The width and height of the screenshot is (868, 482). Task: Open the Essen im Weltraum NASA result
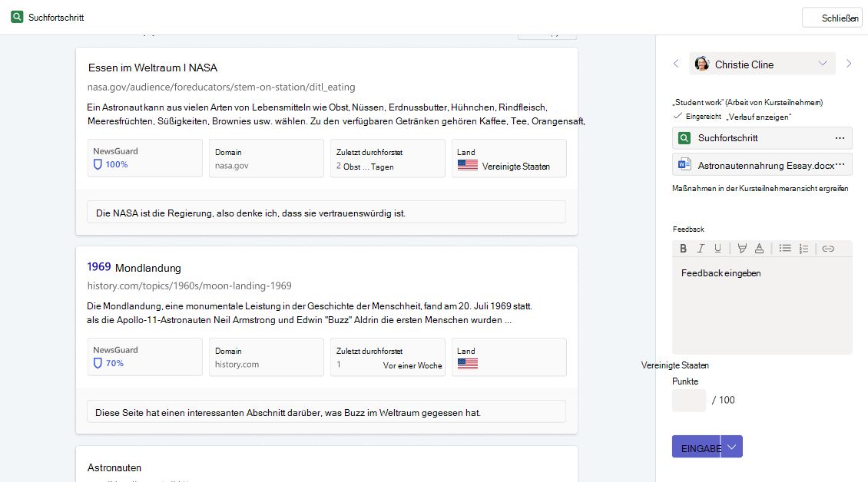(x=153, y=68)
